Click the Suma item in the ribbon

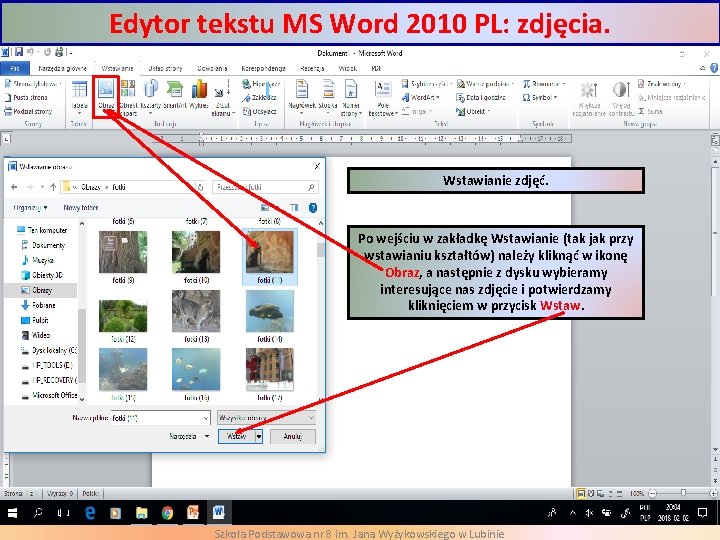pyautogui.click(x=650, y=111)
